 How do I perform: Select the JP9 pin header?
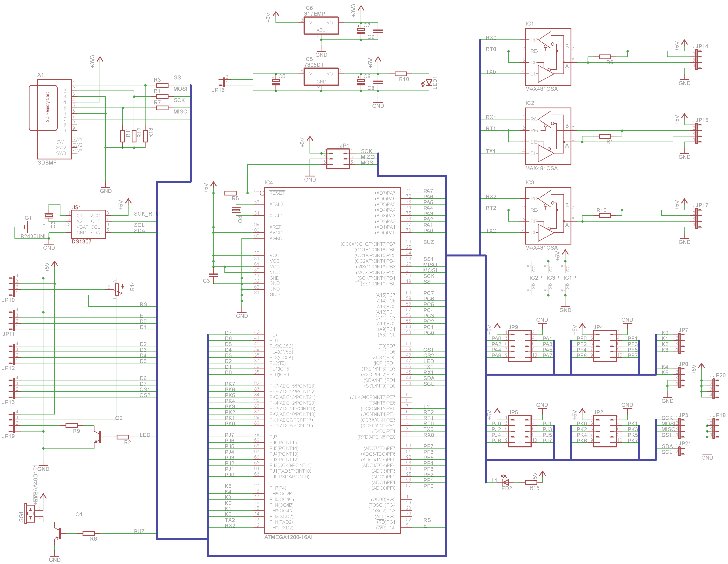[519, 346]
